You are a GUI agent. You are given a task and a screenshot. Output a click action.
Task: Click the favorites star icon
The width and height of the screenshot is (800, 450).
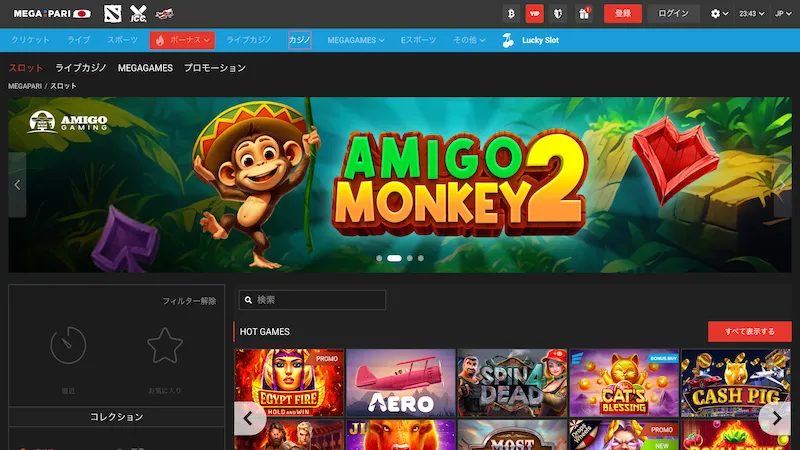[165, 345]
